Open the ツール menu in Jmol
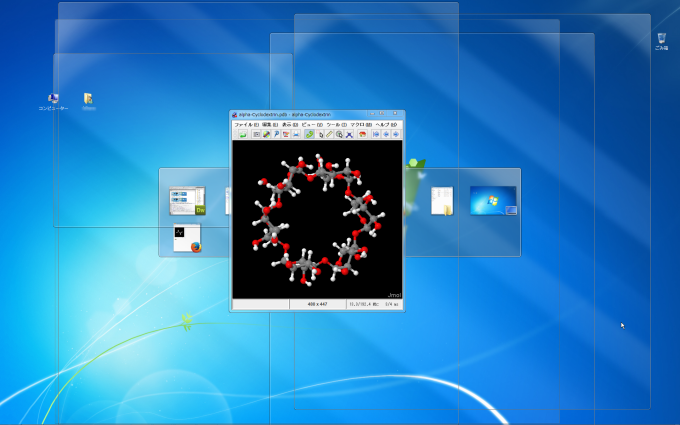This screenshot has width=680, height=425. [x=337, y=125]
